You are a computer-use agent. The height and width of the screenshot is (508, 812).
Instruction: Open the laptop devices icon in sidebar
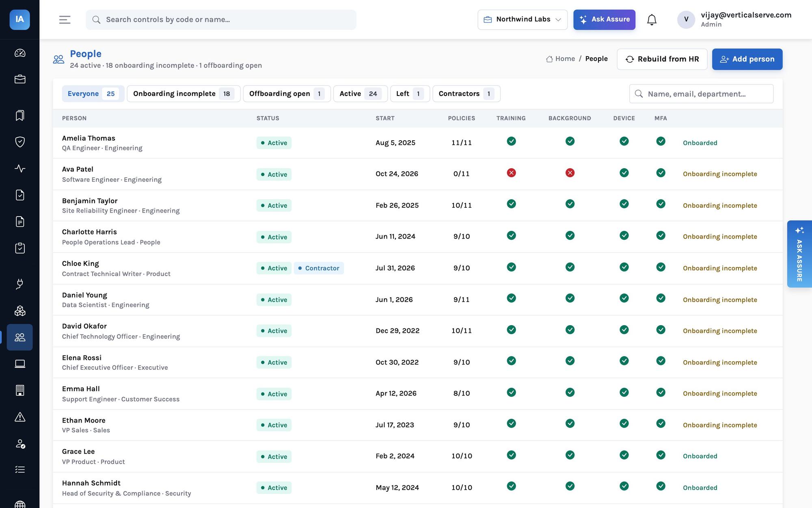[x=20, y=364]
